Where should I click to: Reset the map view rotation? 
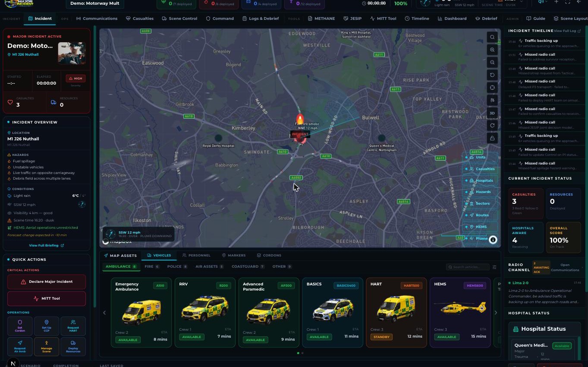pos(492,75)
